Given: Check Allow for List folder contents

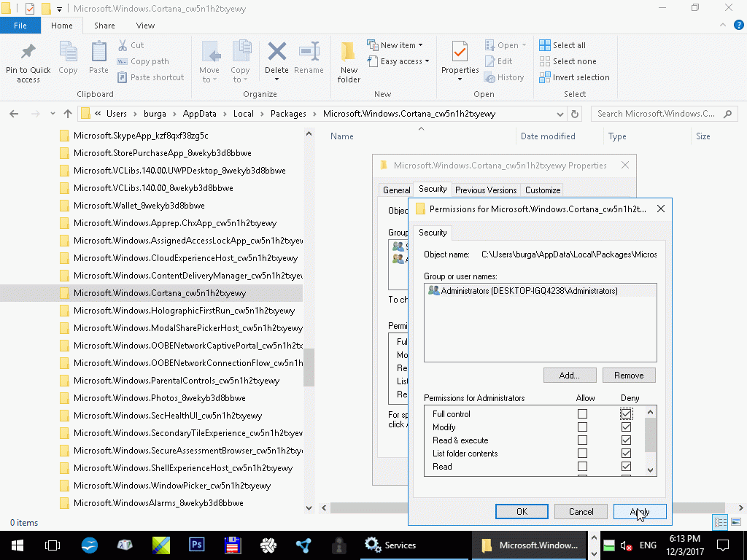Looking at the screenshot, I should click(x=582, y=454).
